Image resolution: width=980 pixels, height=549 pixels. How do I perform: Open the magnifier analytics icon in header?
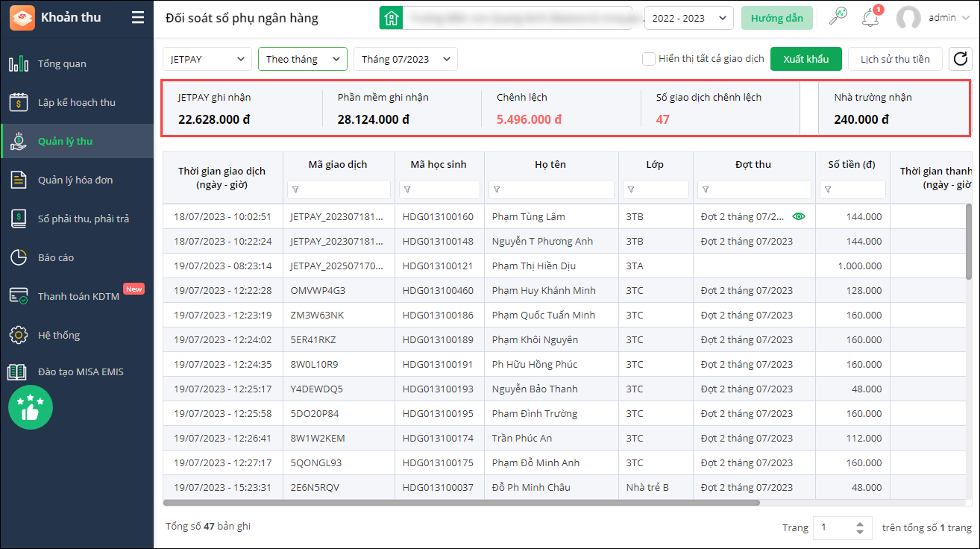tap(838, 17)
